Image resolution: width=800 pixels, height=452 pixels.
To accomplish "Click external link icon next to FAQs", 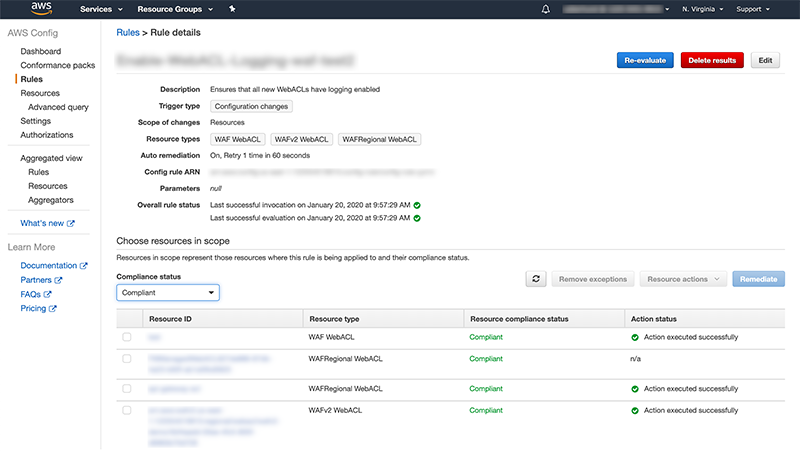I will point(47,294).
